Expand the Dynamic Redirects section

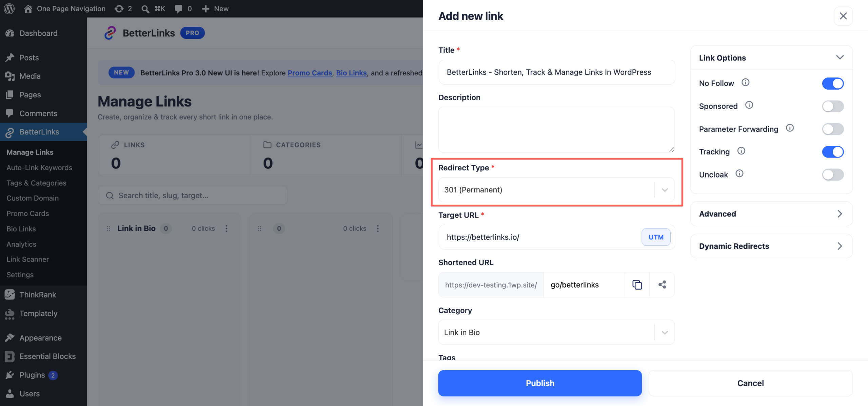(771, 246)
